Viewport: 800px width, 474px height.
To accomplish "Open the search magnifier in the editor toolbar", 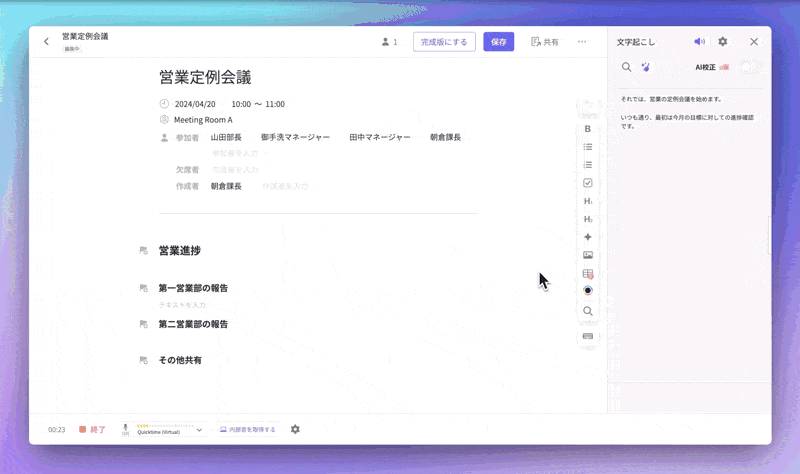I will tap(588, 311).
